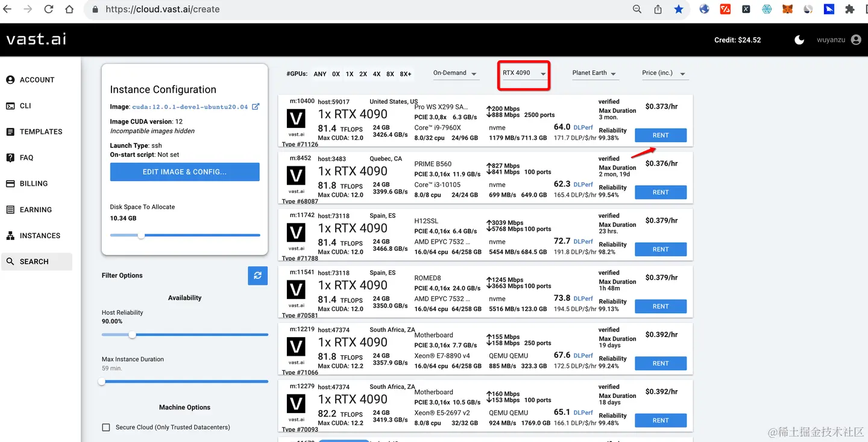Rent the 18 days South Africa offer
The width and height of the screenshot is (868, 442).
[x=661, y=420]
